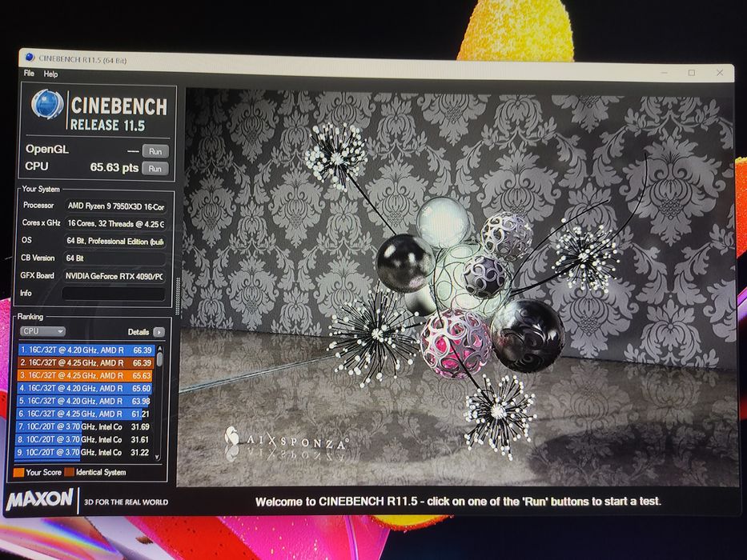Click the OS value 64 Bit Professional Edition
This screenshot has height=560, width=747.
(114, 242)
